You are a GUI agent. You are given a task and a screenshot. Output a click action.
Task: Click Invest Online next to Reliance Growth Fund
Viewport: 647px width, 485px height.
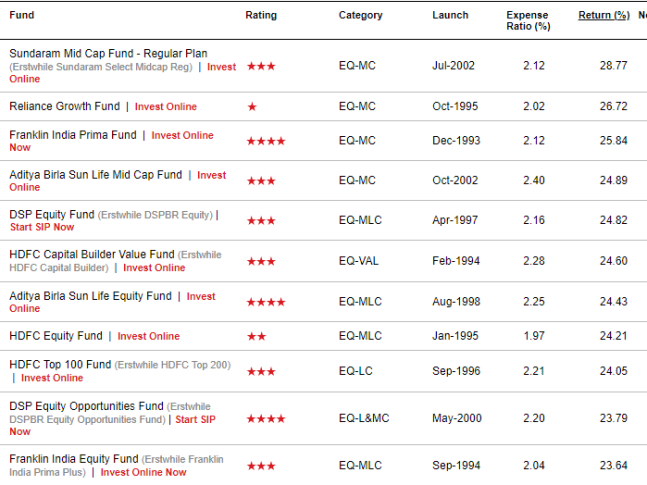(165, 107)
